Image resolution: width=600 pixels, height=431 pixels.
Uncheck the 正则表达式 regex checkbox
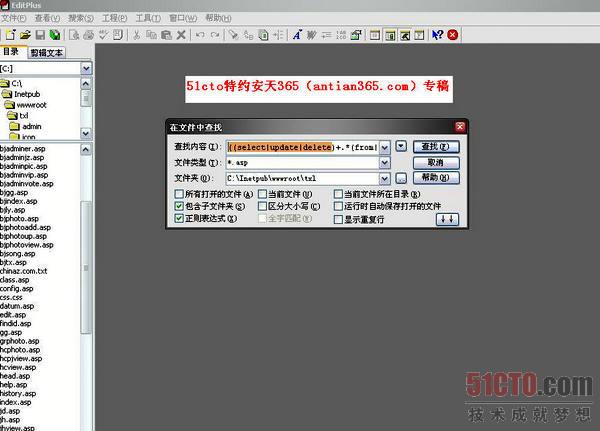tap(179, 218)
